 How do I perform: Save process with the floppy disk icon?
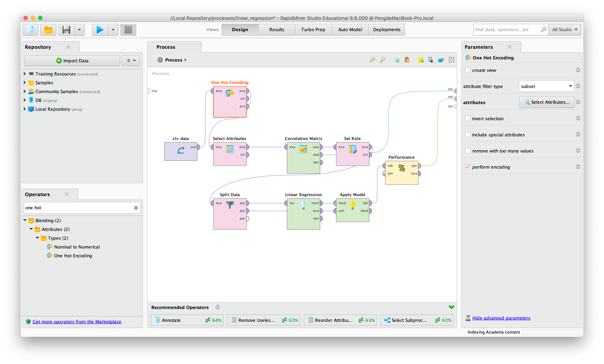(66, 30)
